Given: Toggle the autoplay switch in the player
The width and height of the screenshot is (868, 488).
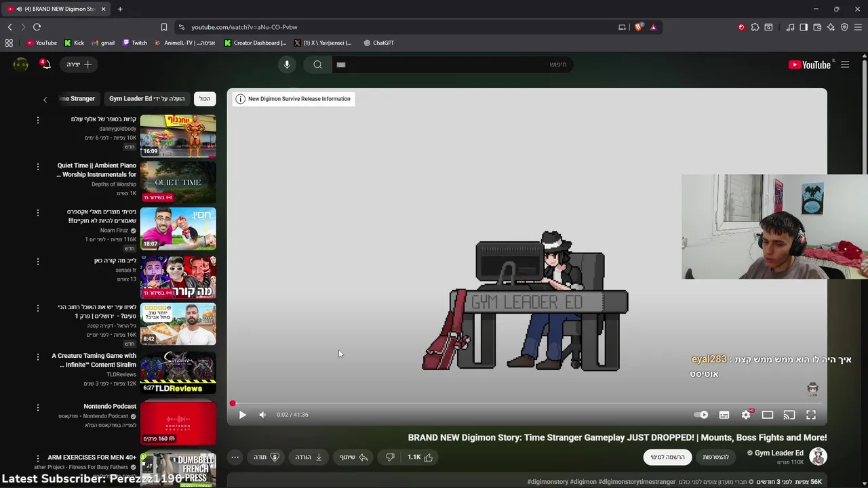Looking at the screenshot, I should pyautogui.click(x=701, y=415).
